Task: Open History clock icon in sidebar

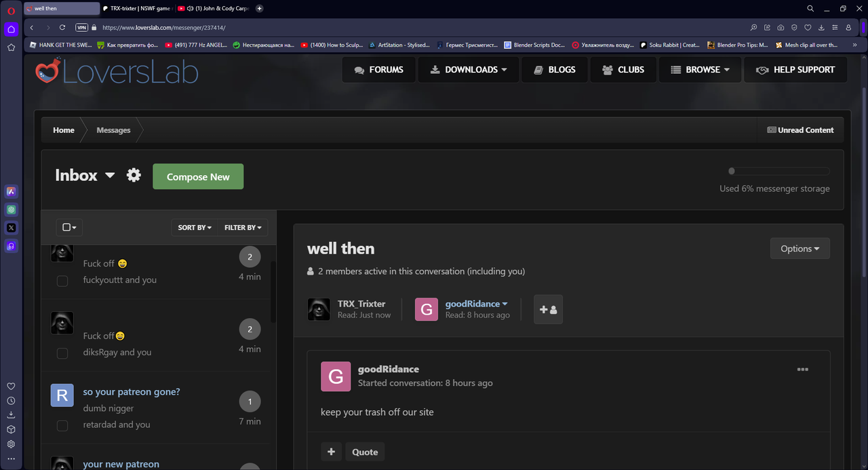Action: pyautogui.click(x=11, y=401)
